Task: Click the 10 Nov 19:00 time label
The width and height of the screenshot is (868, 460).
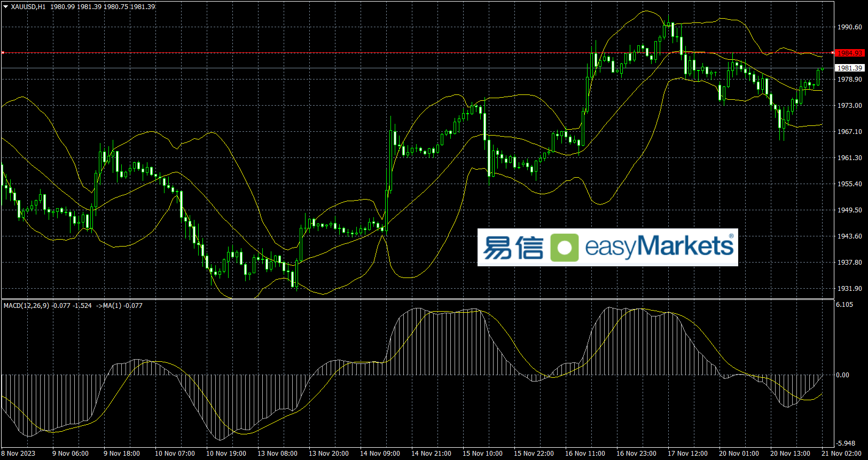Action: click(x=226, y=454)
